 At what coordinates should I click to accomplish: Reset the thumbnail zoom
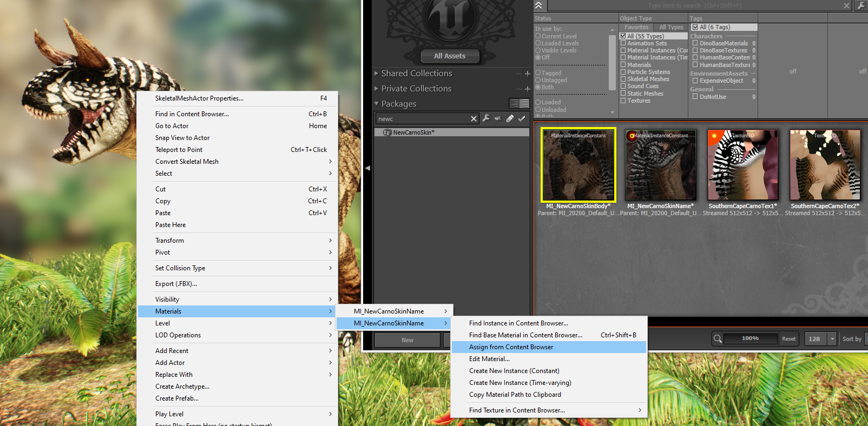pyautogui.click(x=788, y=339)
